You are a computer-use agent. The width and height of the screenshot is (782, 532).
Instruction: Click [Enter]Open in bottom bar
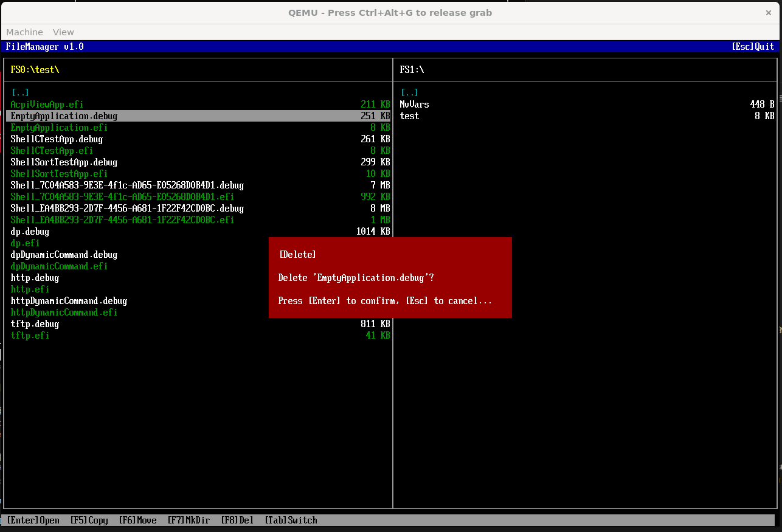[33, 520]
